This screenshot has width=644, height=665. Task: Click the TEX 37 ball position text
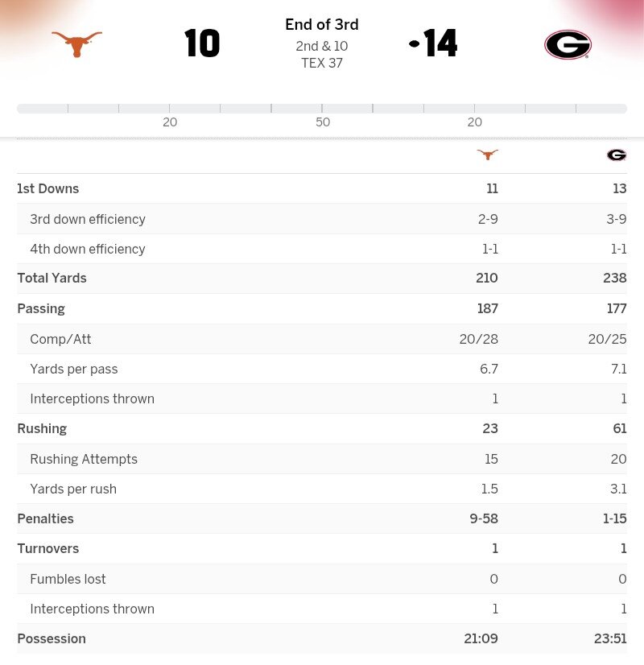[322, 63]
